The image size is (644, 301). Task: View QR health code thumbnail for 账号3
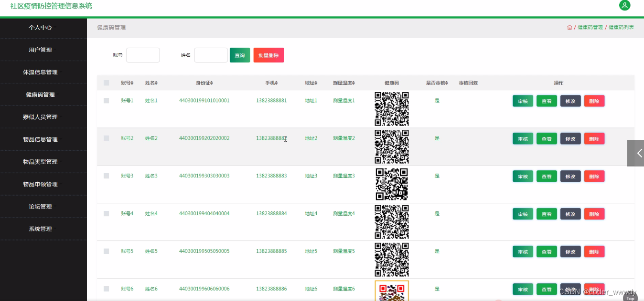click(392, 184)
